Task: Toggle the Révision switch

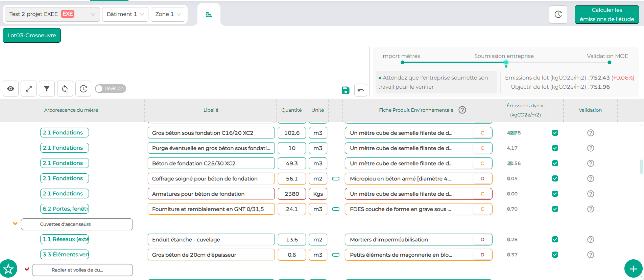Action: [x=110, y=89]
